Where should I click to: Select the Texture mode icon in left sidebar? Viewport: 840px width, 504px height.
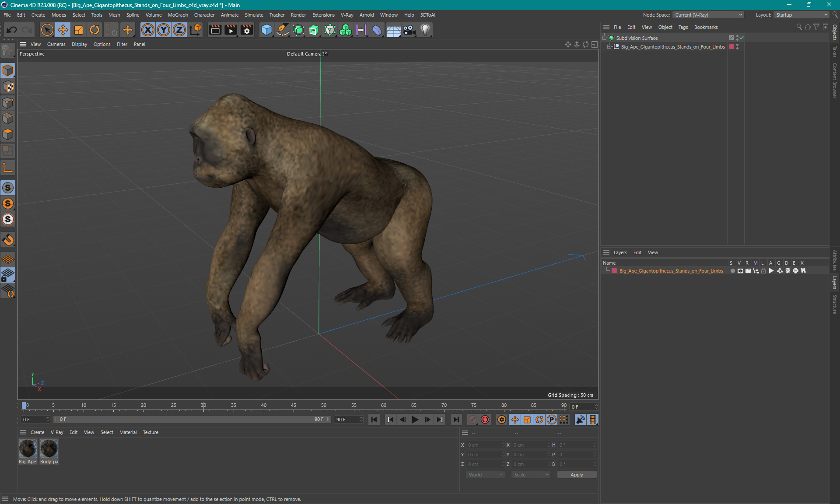[8, 87]
